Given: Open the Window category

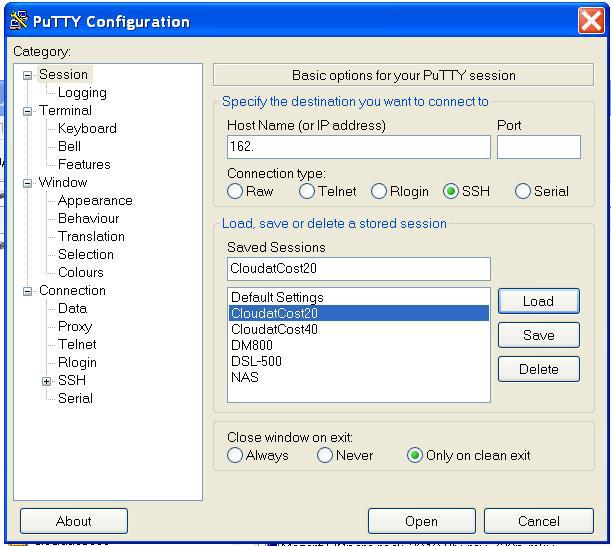Looking at the screenshot, I should click(63, 182).
